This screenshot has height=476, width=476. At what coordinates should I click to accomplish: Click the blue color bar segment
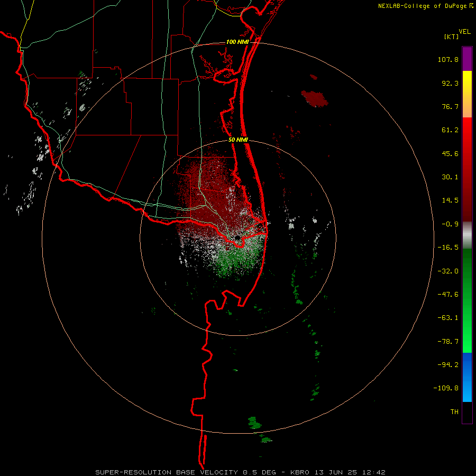coord(467,377)
